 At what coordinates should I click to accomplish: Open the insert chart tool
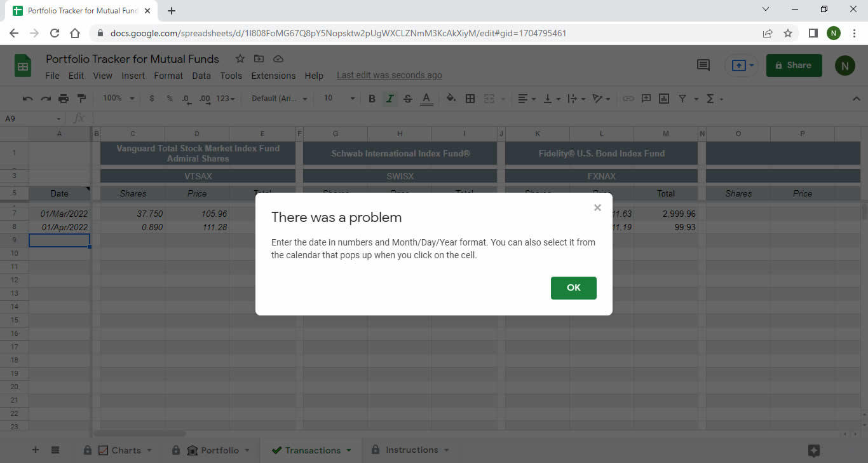(x=663, y=99)
